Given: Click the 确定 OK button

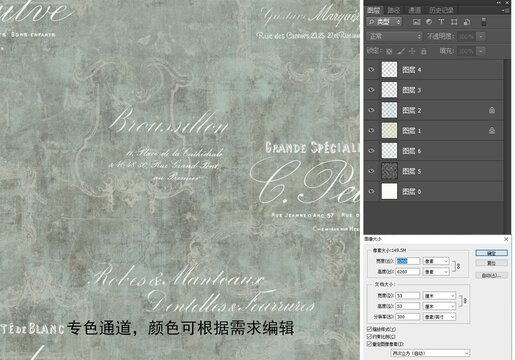Looking at the screenshot, I should coord(491,253).
